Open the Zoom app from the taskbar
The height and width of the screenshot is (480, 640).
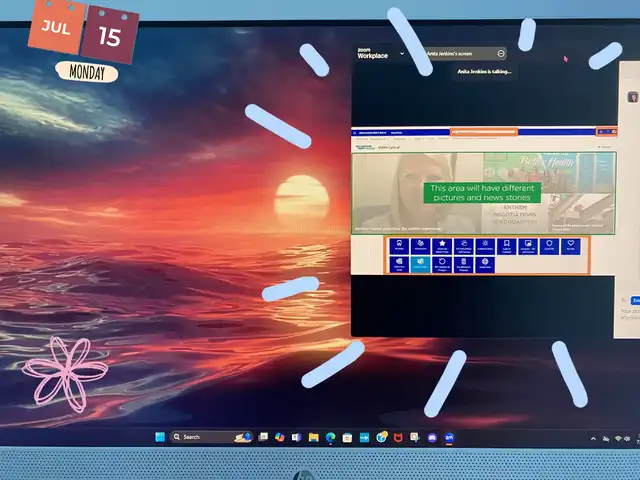pyautogui.click(x=450, y=437)
